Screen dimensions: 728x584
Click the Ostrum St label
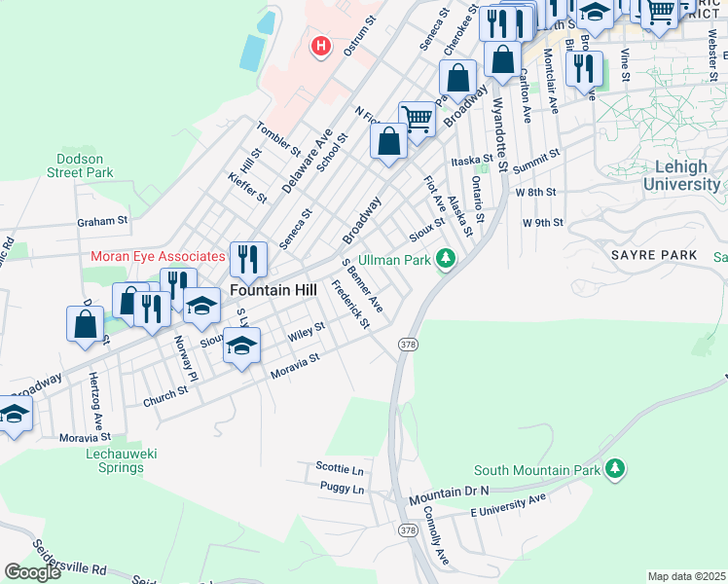coord(359,36)
